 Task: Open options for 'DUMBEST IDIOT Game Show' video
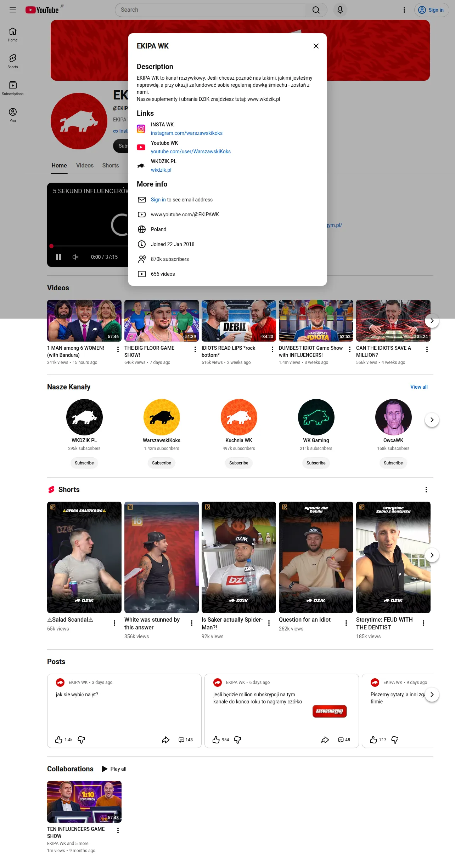[x=350, y=349]
